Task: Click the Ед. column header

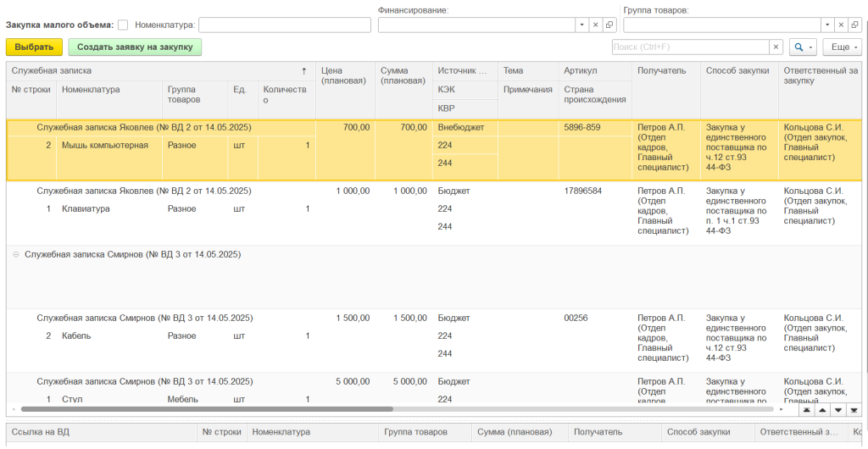Action: 242,99
